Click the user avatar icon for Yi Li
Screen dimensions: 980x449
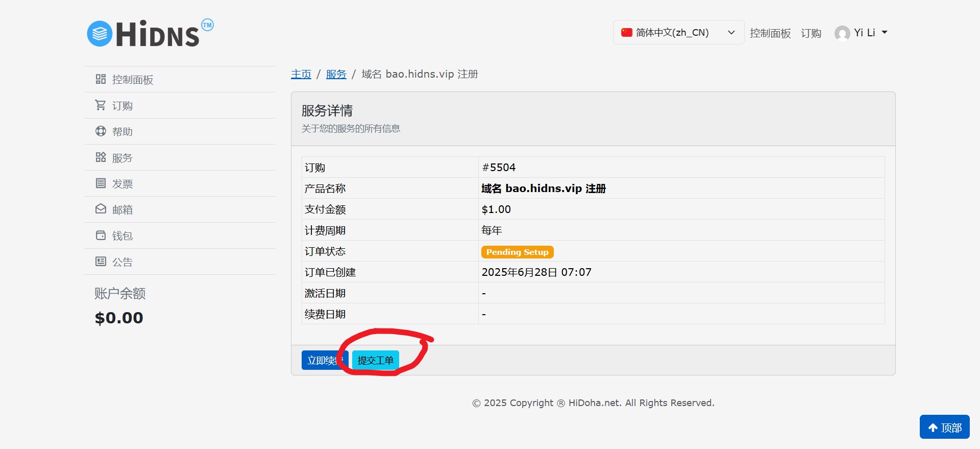(x=842, y=33)
